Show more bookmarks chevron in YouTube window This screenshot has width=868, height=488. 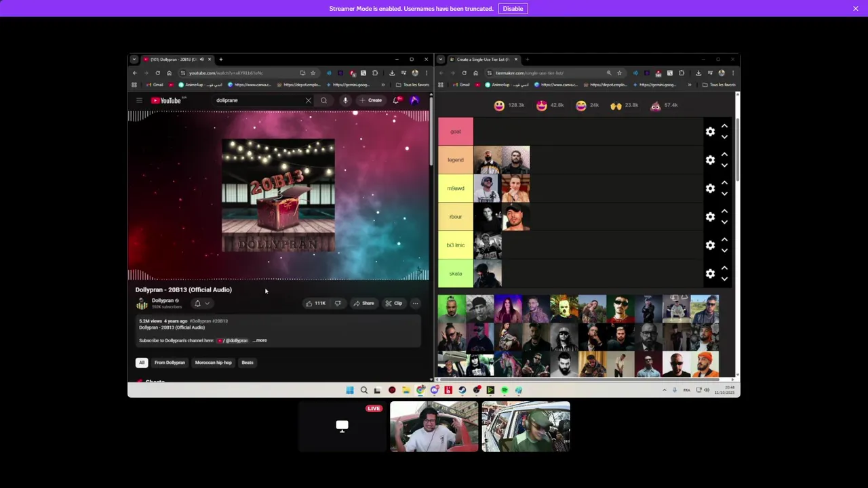point(383,85)
